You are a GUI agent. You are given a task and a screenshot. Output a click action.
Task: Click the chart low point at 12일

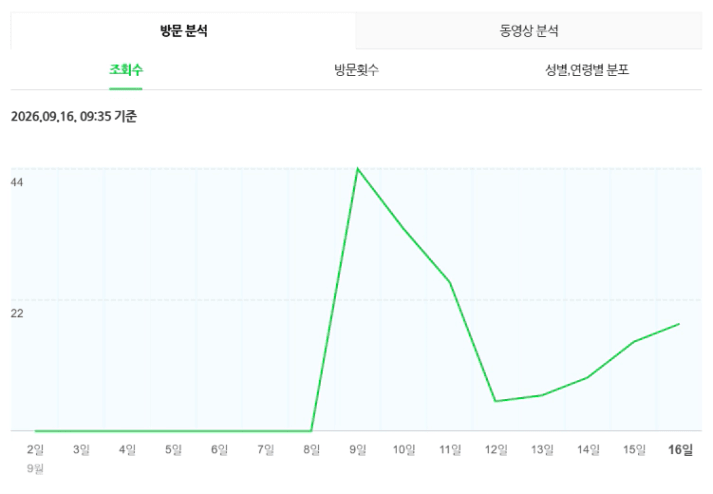click(496, 401)
